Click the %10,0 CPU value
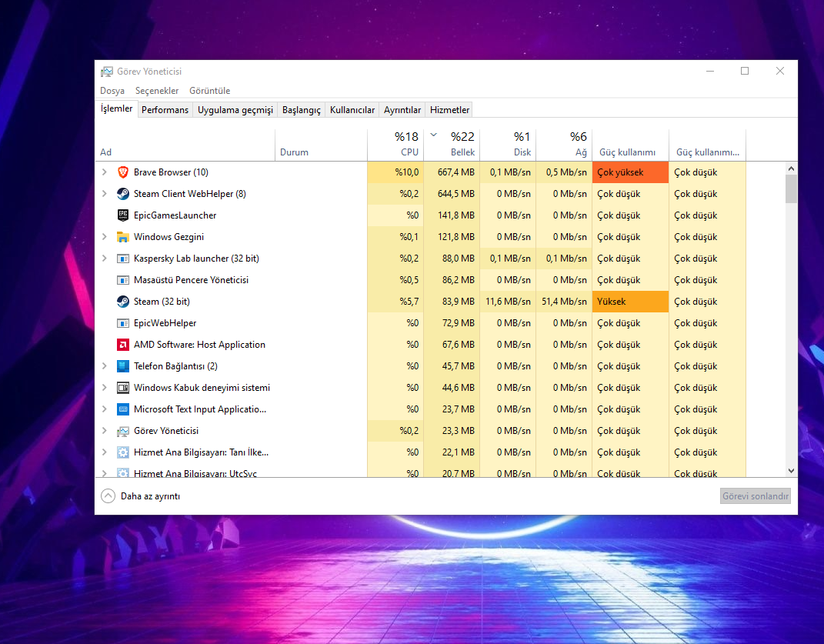 pos(407,172)
